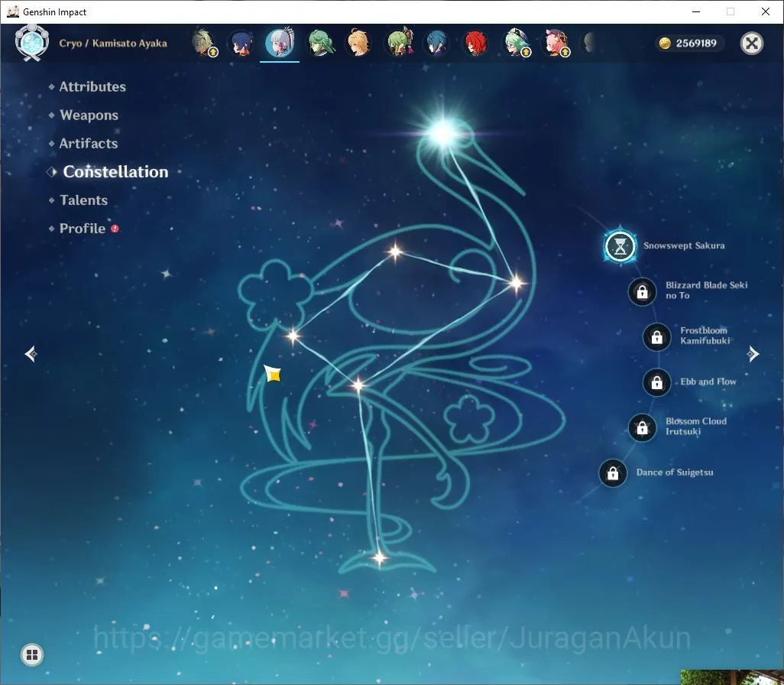Screen dimensions: 784x685
Task: Select the pale-haired character portrait with upgrade arrow
Action: click(x=204, y=44)
